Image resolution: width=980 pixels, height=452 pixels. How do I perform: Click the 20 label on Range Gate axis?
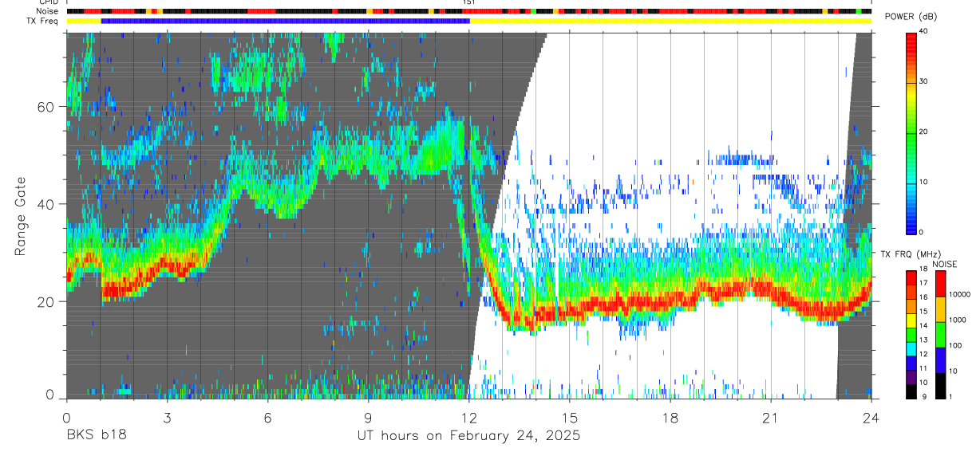(46, 301)
